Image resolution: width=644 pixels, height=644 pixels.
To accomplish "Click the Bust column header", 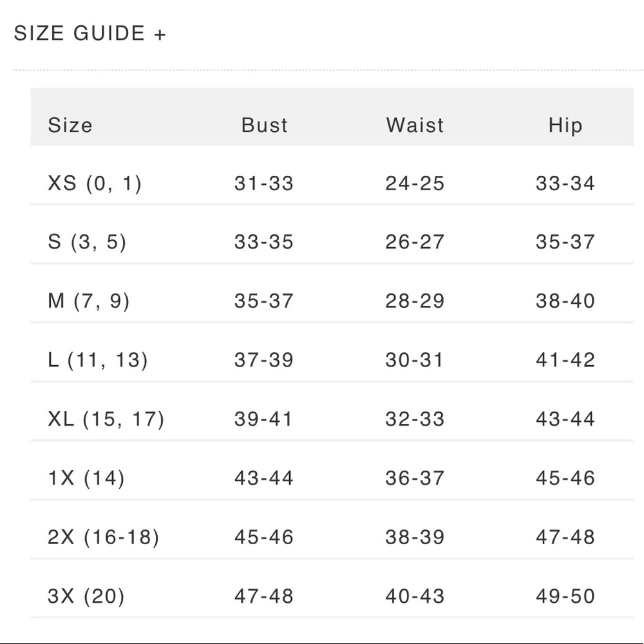I will coord(264,126).
